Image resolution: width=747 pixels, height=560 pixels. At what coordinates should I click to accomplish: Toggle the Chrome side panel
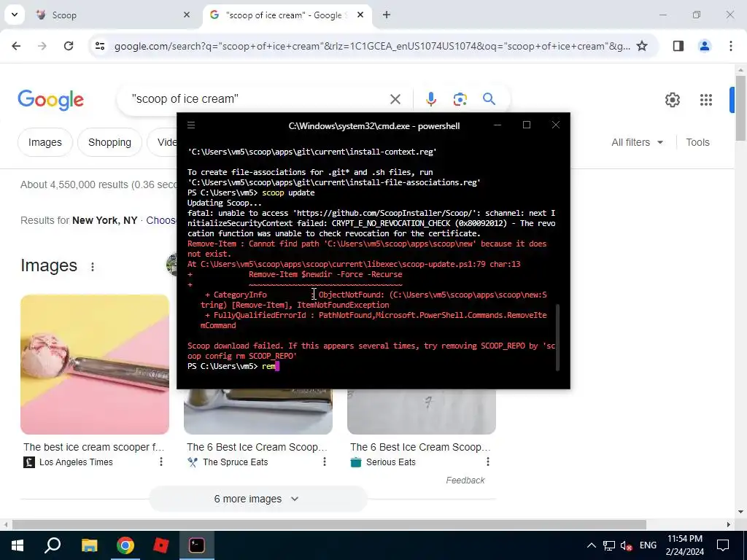click(678, 46)
